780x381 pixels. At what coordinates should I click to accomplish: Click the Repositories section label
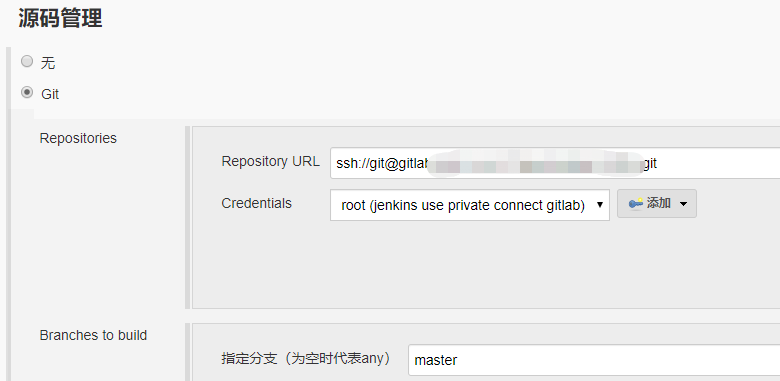tap(78, 138)
